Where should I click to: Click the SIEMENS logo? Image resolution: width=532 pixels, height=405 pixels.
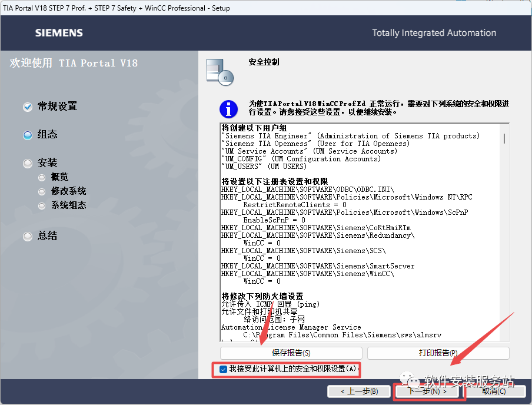[x=59, y=32]
